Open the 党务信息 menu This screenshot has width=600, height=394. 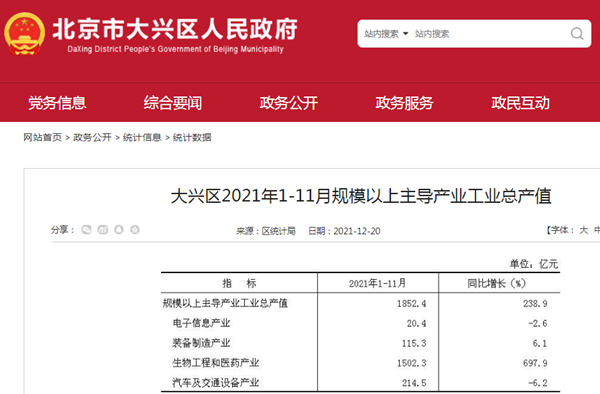click(x=57, y=103)
